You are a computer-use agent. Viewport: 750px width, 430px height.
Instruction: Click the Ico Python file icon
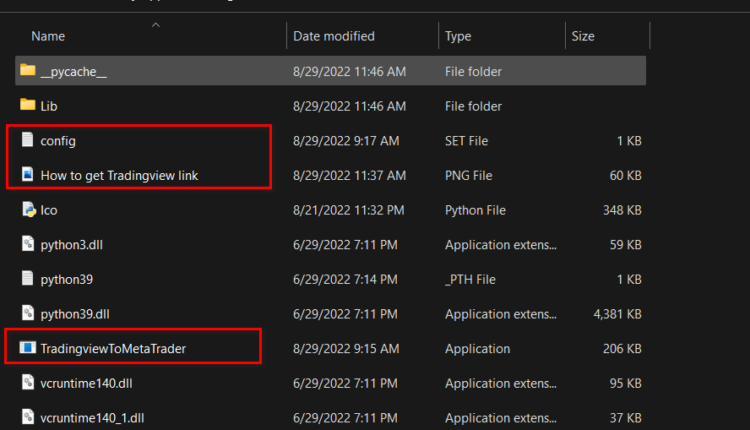tap(28, 210)
